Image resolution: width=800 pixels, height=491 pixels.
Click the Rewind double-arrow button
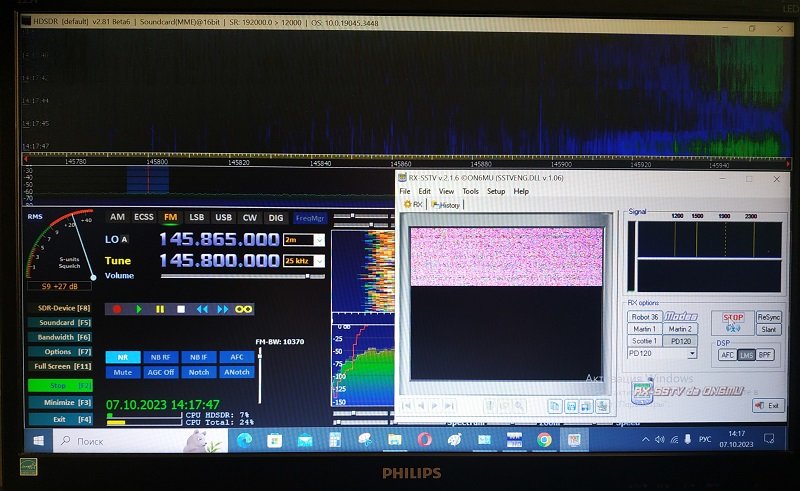202,309
